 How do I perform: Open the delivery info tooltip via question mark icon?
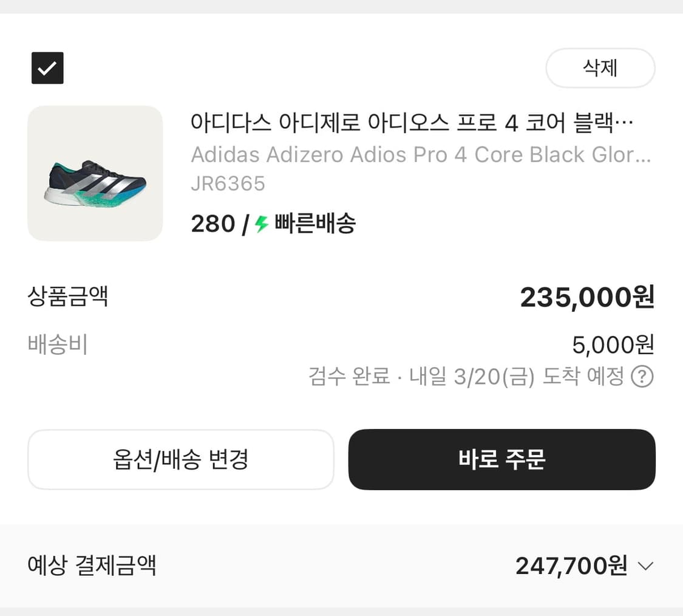click(x=642, y=377)
